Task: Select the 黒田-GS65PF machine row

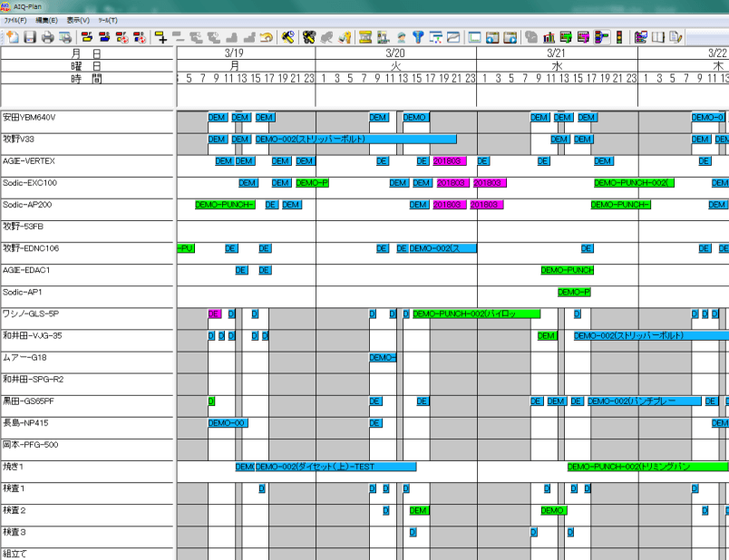Action: pos(87,406)
